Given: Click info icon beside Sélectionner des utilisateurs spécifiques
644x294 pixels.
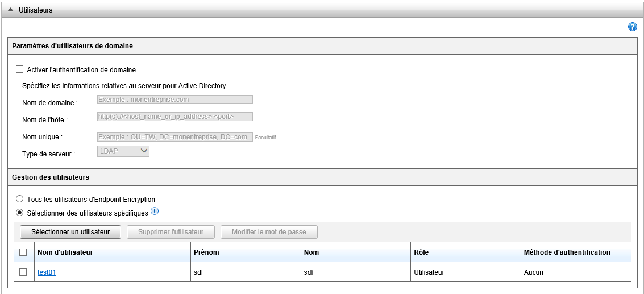Looking at the screenshot, I should (155, 212).
